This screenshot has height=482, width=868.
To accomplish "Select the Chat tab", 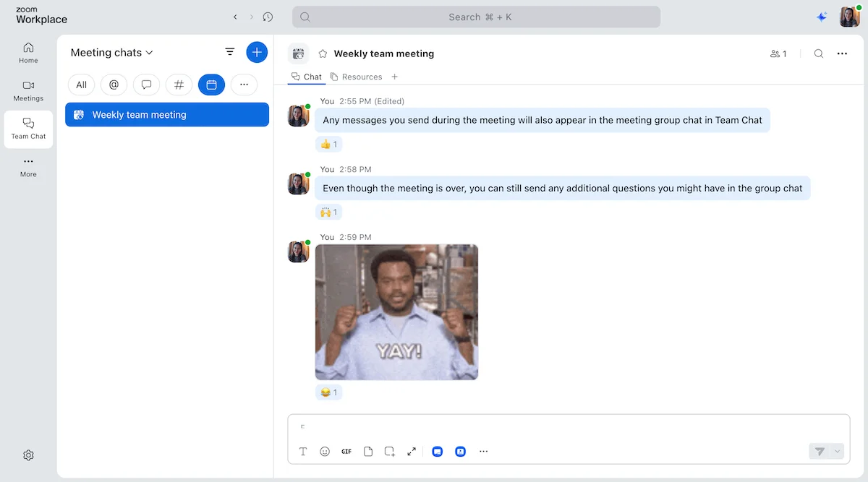I will pyautogui.click(x=306, y=77).
